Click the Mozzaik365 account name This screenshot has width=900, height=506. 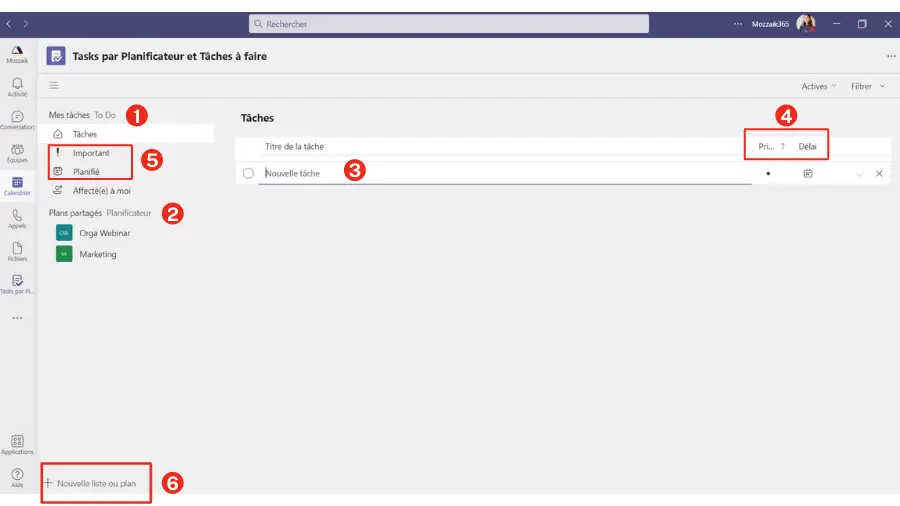770,24
